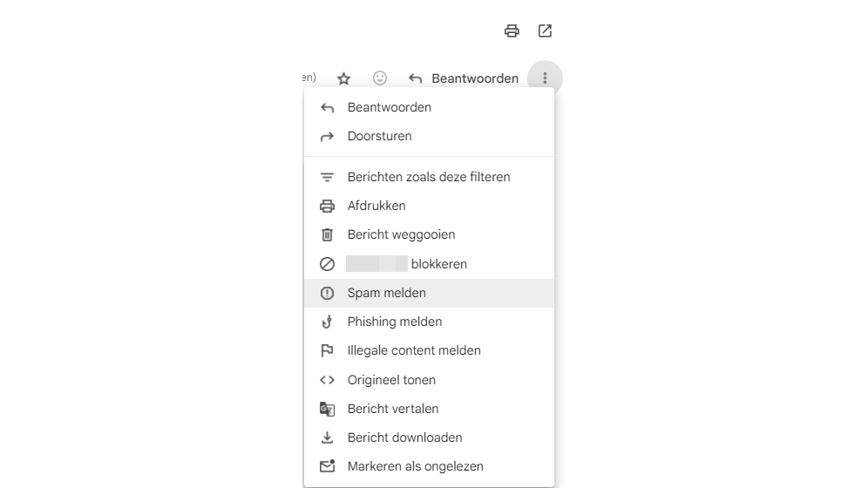868x488 pixels.
Task: Choose Bericht weggooien option
Action: point(401,234)
